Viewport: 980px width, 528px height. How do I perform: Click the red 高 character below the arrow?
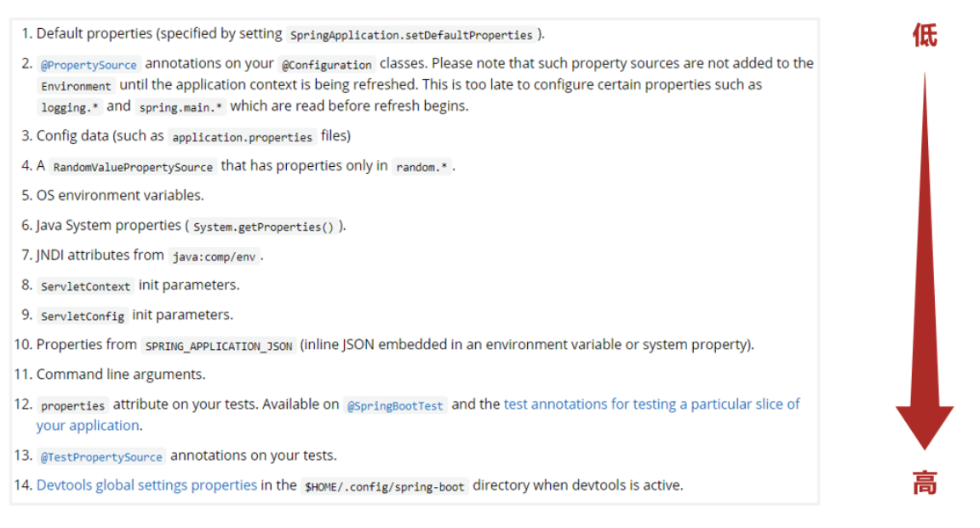(925, 483)
